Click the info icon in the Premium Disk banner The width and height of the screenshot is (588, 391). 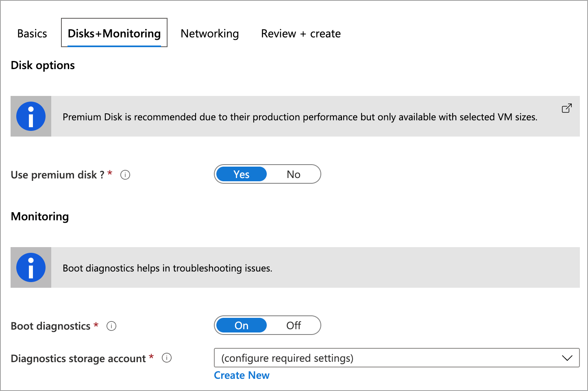pyautogui.click(x=30, y=116)
